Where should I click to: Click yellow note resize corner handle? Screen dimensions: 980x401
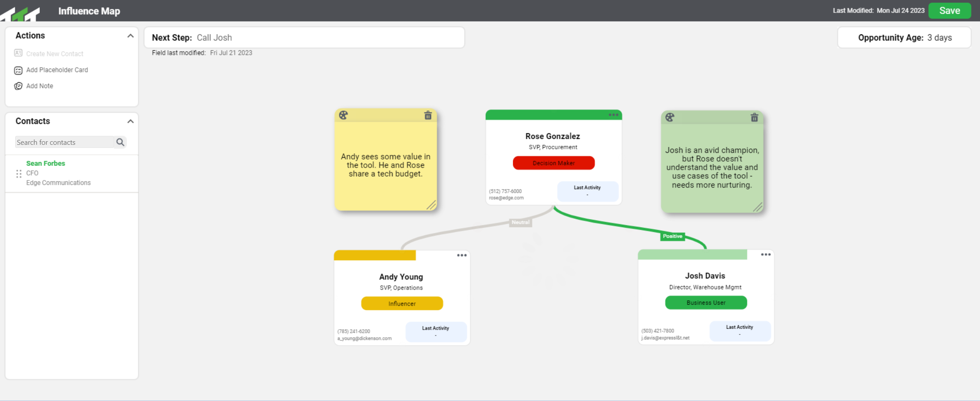tap(431, 205)
